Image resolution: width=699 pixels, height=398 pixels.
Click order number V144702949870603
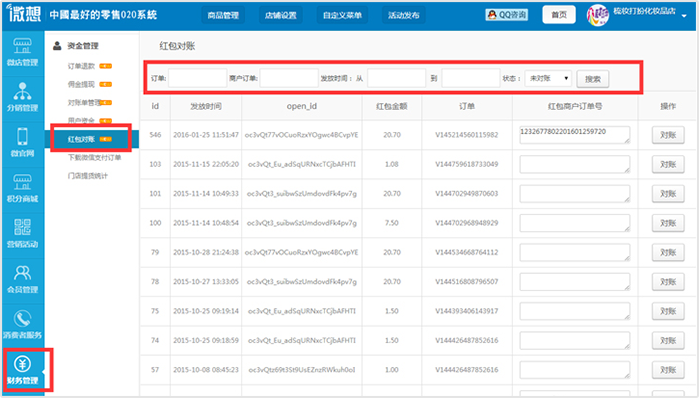tap(467, 193)
